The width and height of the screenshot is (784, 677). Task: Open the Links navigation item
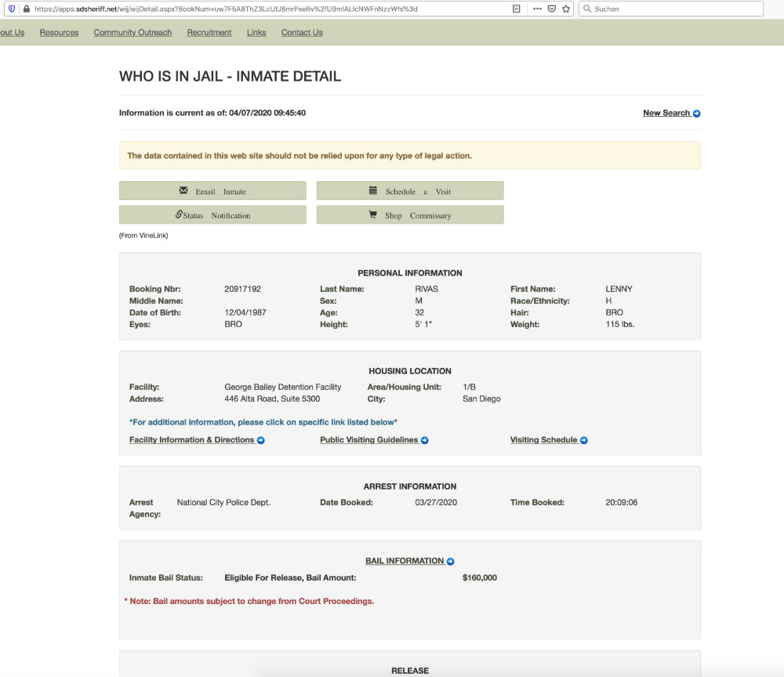pyautogui.click(x=256, y=32)
